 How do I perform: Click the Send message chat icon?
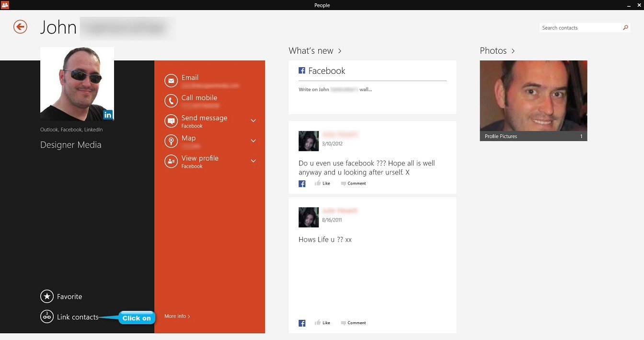point(171,121)
